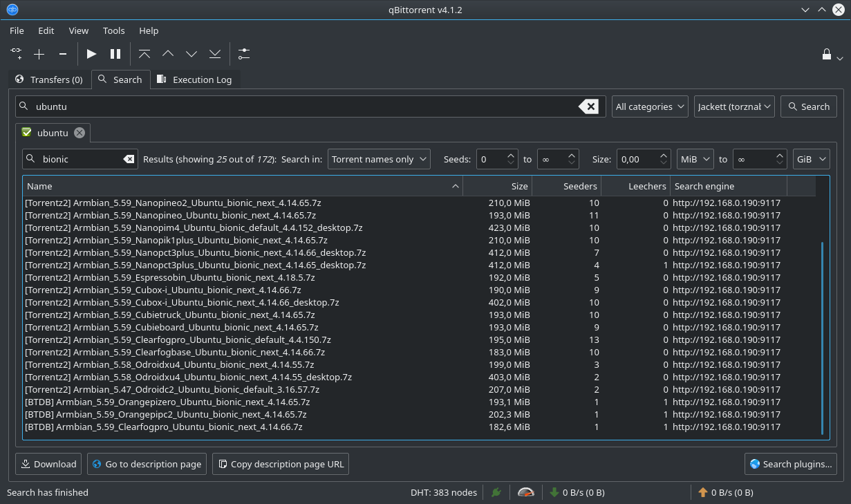Change size unit from MiB to another unit
Image resolution: width=851 pixels, height=504 pixels.
(x=694, y=158)
